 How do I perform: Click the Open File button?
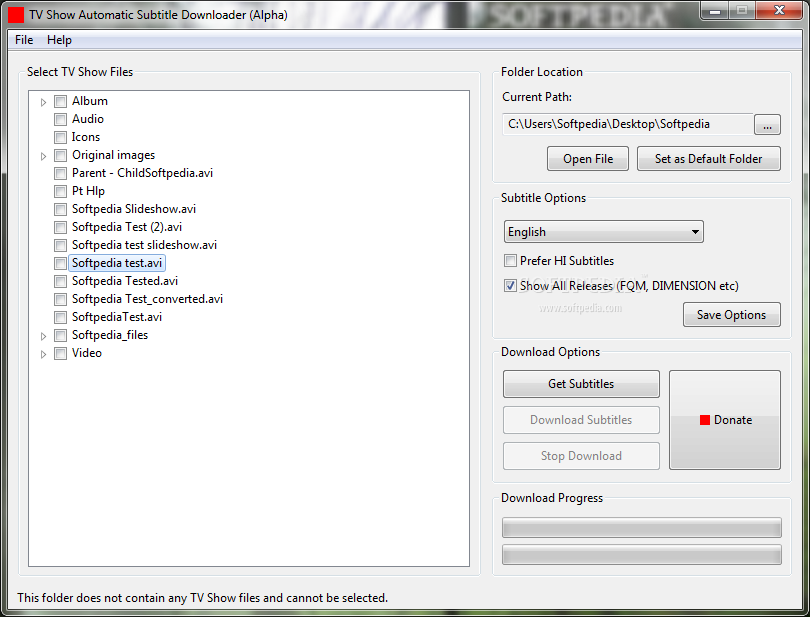588,159
